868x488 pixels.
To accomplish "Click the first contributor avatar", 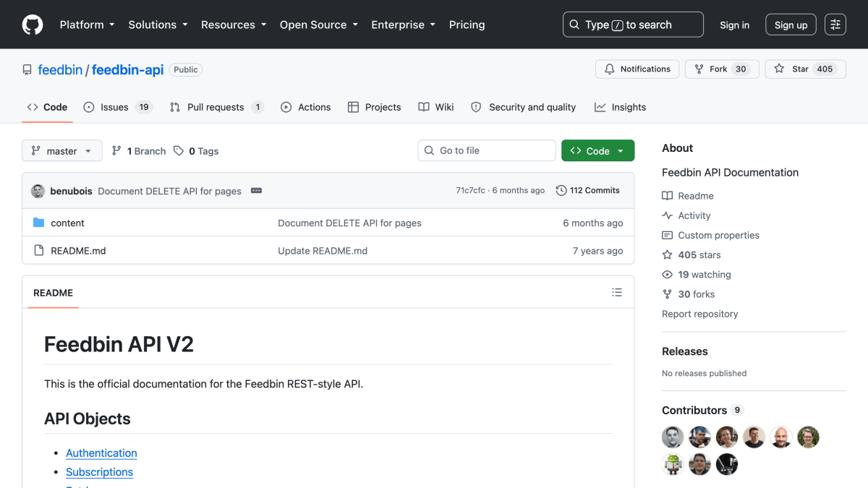I will tap(673, 437).
